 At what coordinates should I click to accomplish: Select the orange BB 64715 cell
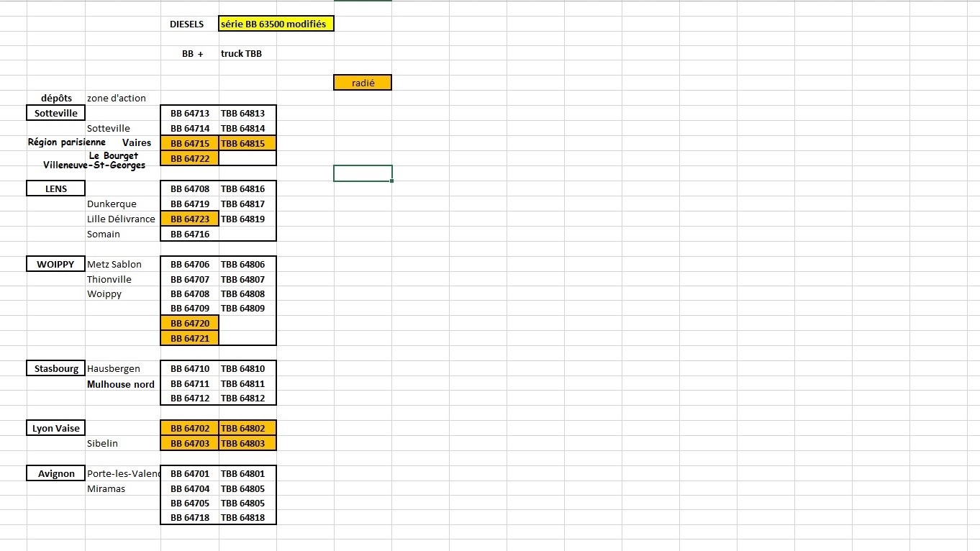click(x=190, y=143)
